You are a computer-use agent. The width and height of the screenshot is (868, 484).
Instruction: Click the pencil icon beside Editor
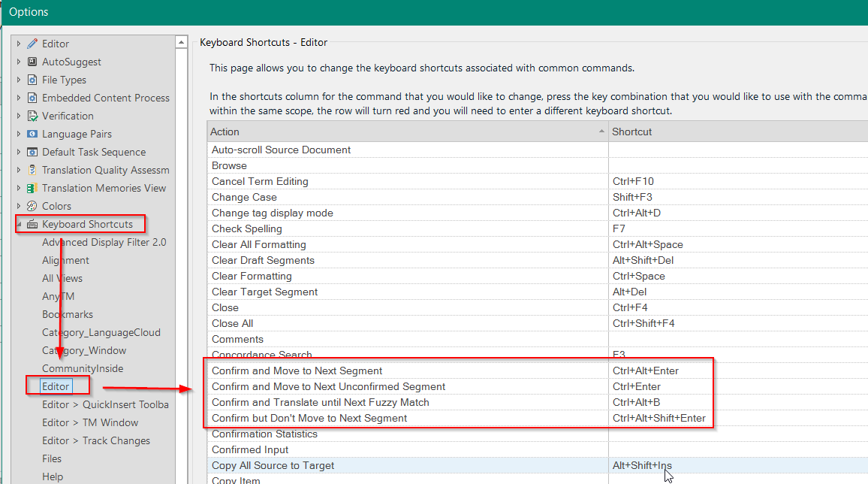(32, 44)
